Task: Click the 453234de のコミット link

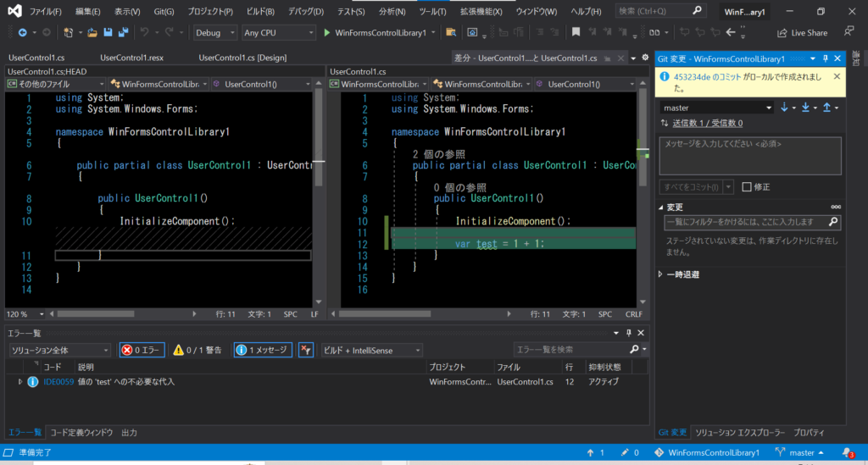Action: pyautogui.click(x=707, y=77)
